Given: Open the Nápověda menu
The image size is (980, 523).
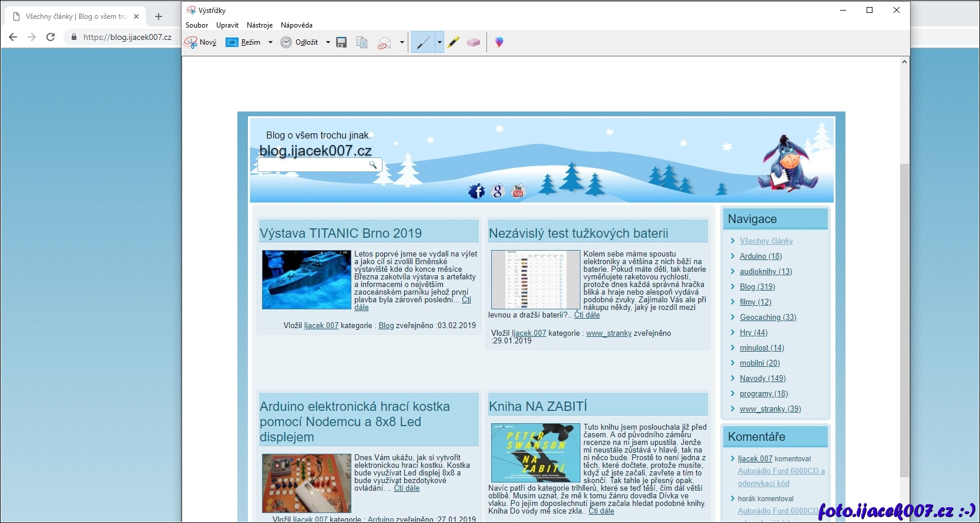Looking at the screenshot, I should pyautogui.click(x=297, y=25).
